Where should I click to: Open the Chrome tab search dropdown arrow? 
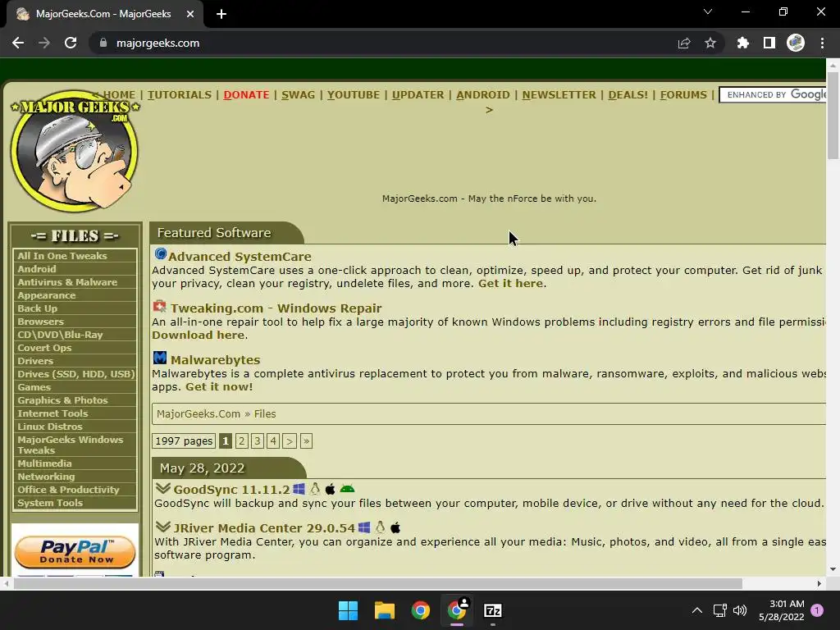(x=708, y=11)
